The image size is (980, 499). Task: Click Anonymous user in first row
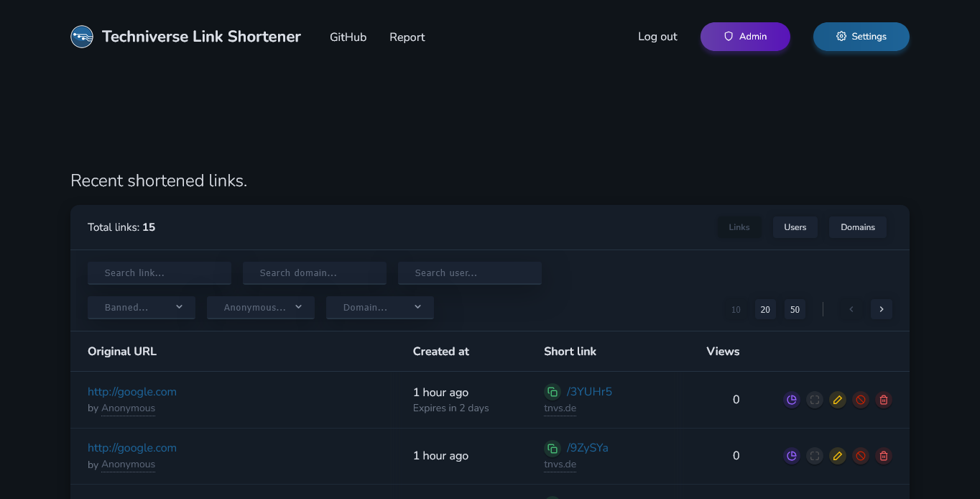pyautogui.click(x=128, y=408)
